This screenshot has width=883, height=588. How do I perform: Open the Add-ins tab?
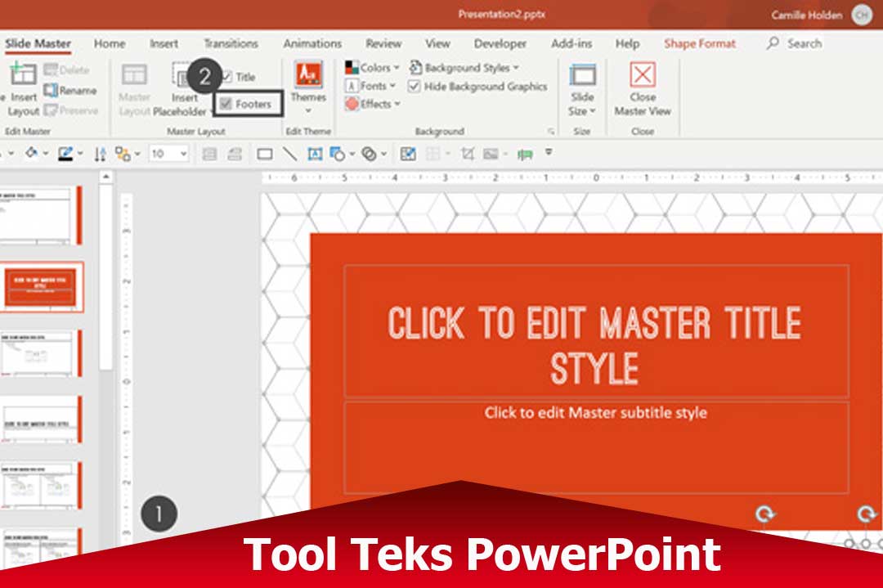(x=571, y=43)
